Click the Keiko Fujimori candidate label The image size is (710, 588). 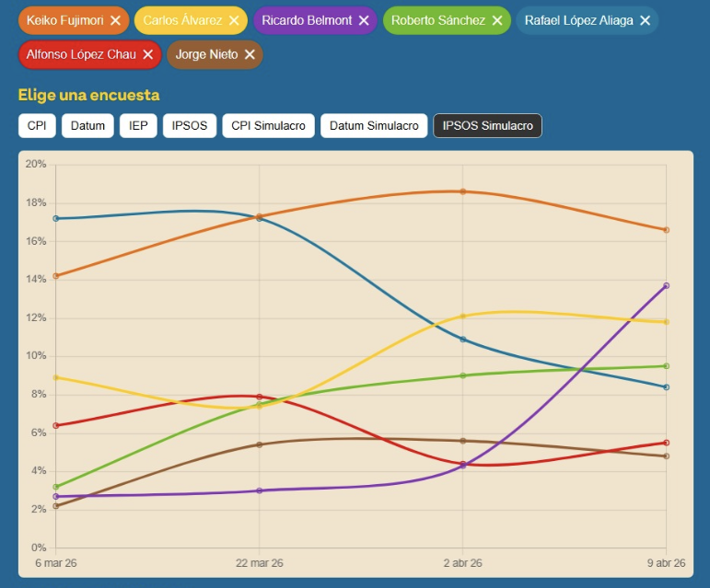tap(64, 20)
